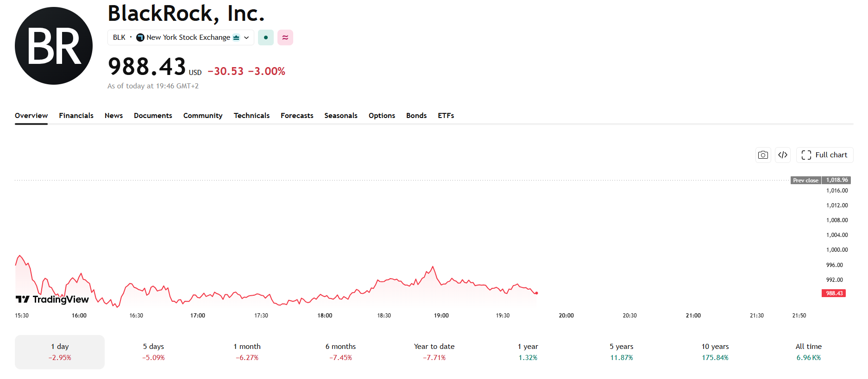This screenshot has width=868, height=379.
Task: Click the TradingView logo on chart
Action: [x=52, y=299]
